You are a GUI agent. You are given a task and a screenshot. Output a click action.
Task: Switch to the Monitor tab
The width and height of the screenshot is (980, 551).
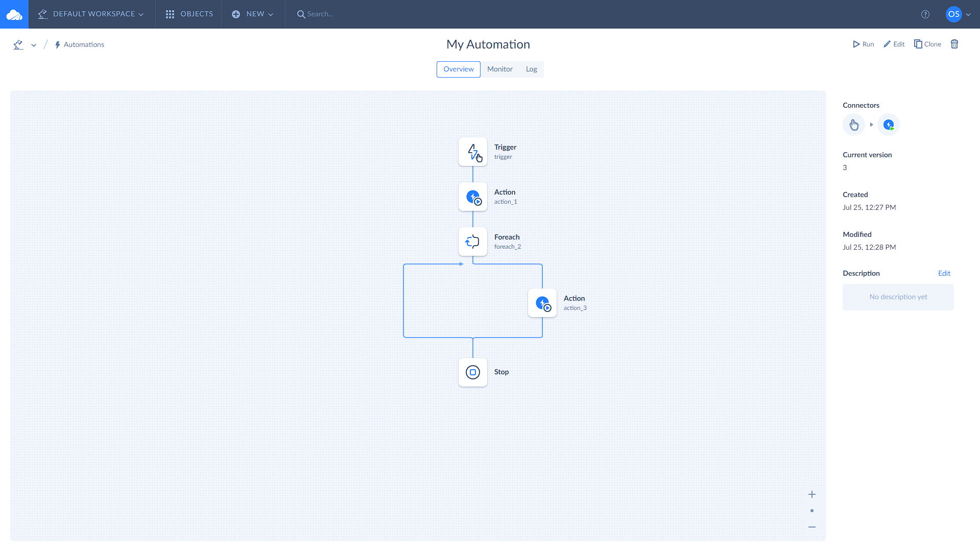pos(499,69)
